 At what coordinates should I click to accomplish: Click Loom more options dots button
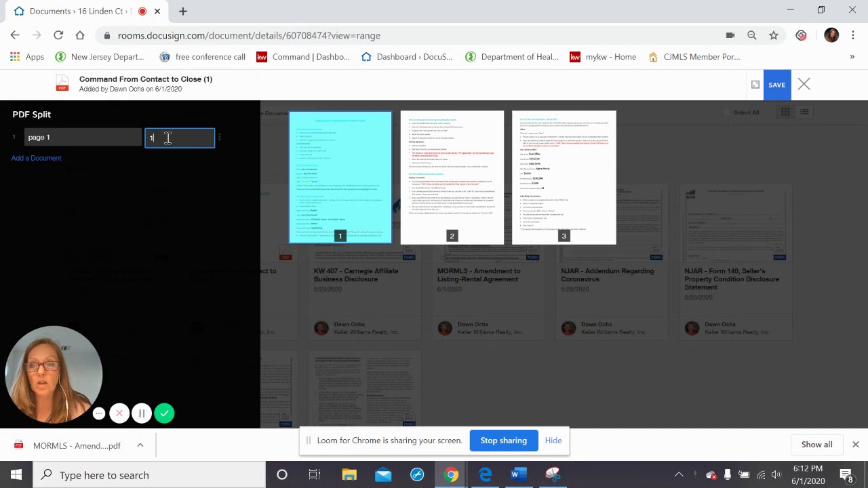tap(99, 413)
